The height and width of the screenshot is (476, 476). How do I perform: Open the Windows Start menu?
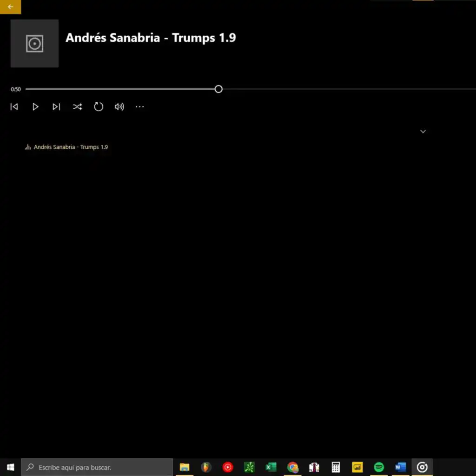[10, 467]
